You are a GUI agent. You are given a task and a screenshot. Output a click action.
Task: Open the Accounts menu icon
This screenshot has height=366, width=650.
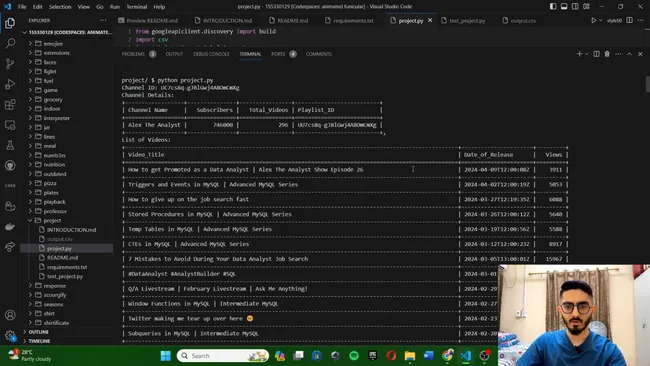[10, 315]
